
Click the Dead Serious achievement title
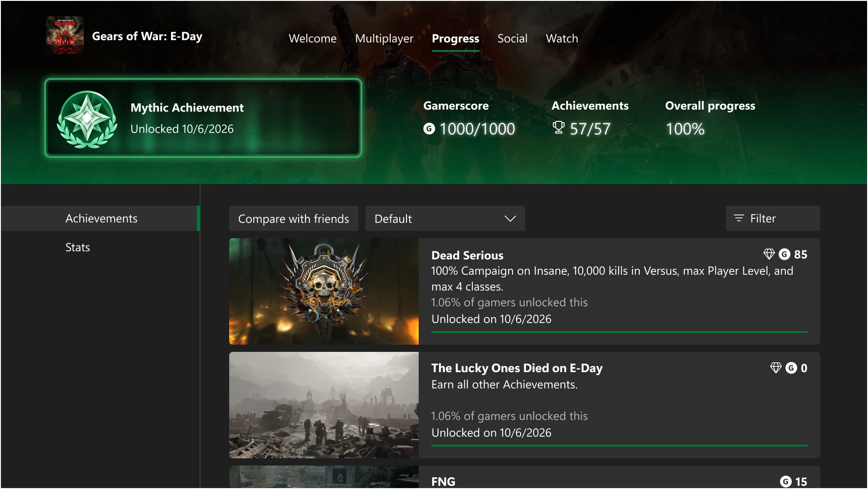[467, 255]
